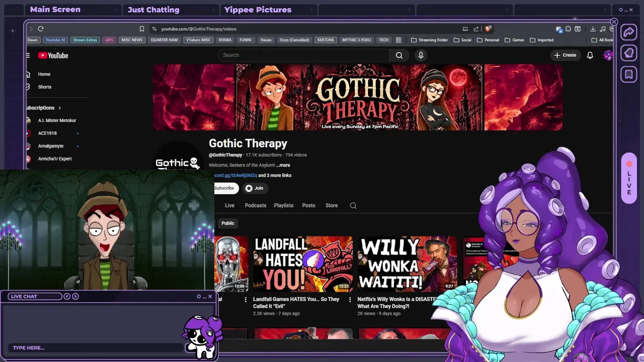The width and height of the screenshot is (644, 362).
Task: Open the Personal bookmark folder
Action: [488, 40]
